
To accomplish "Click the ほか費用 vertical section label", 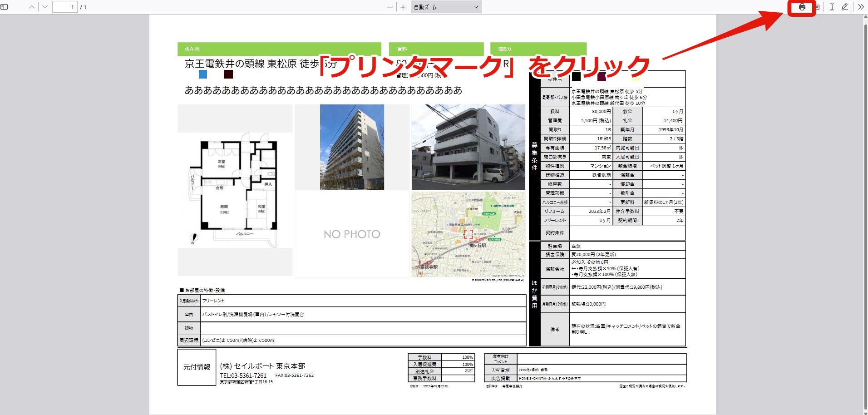I will (534, 294).
